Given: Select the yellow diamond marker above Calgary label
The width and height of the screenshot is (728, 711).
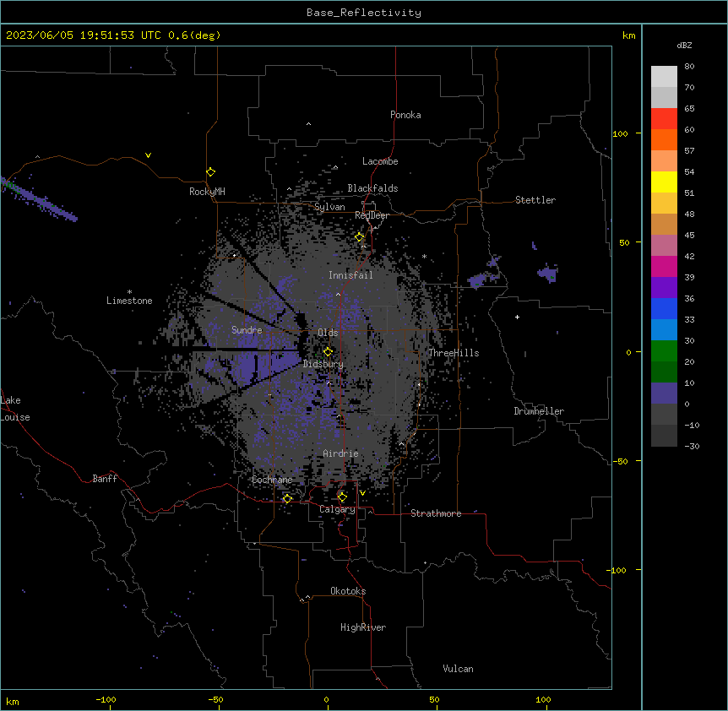Looking at the screenshot, I should click(x=342, y=497).
